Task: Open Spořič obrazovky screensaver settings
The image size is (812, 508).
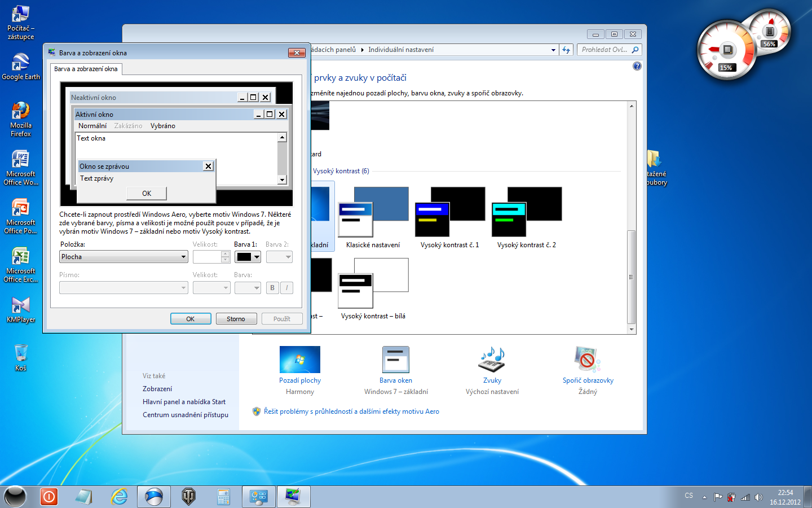Action: click(587, 360)
